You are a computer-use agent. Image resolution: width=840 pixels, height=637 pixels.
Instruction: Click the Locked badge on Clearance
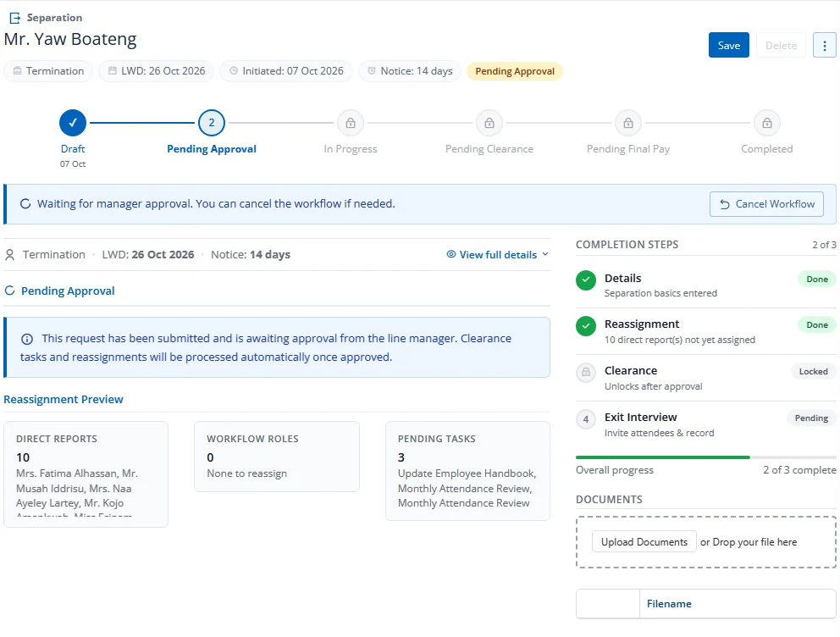pyautogui.click(x=813, y=372)
